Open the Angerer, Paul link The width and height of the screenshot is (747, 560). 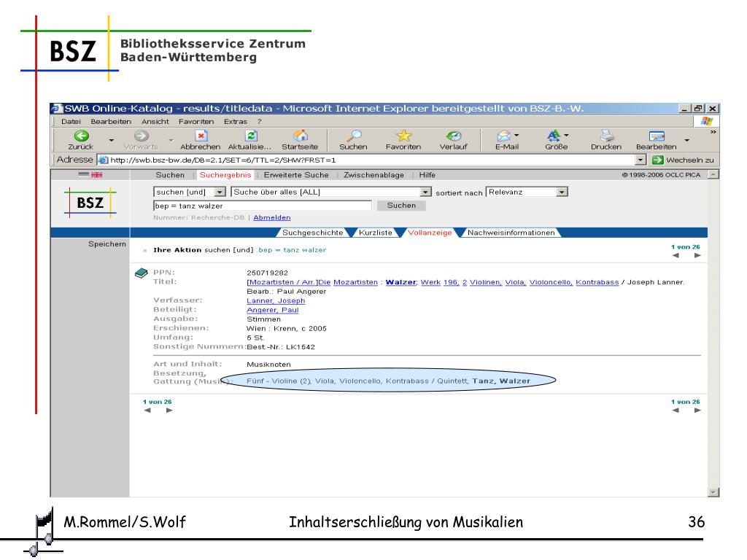point(273,309)
